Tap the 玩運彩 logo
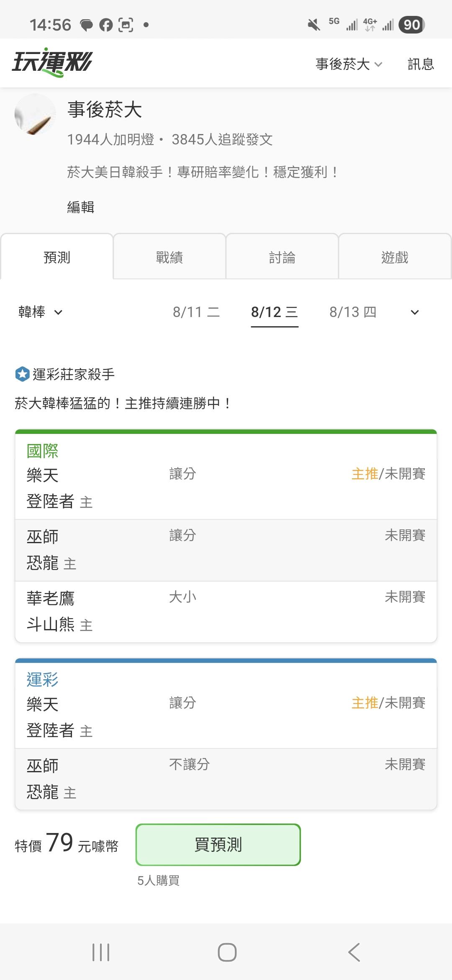This screenshot has width=452, height=980. click(x=52, y=62)
